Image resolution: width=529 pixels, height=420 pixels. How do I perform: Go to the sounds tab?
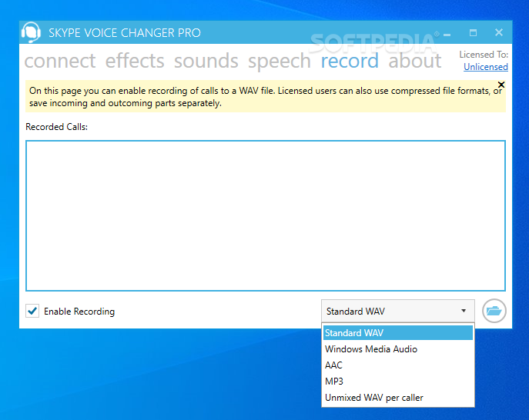click(206, 61)
